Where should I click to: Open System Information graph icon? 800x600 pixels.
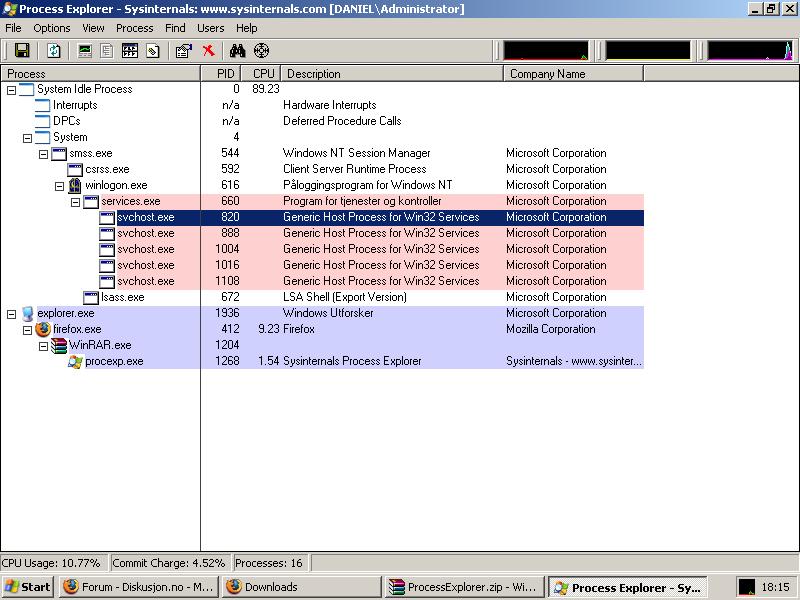coord(85,51)
